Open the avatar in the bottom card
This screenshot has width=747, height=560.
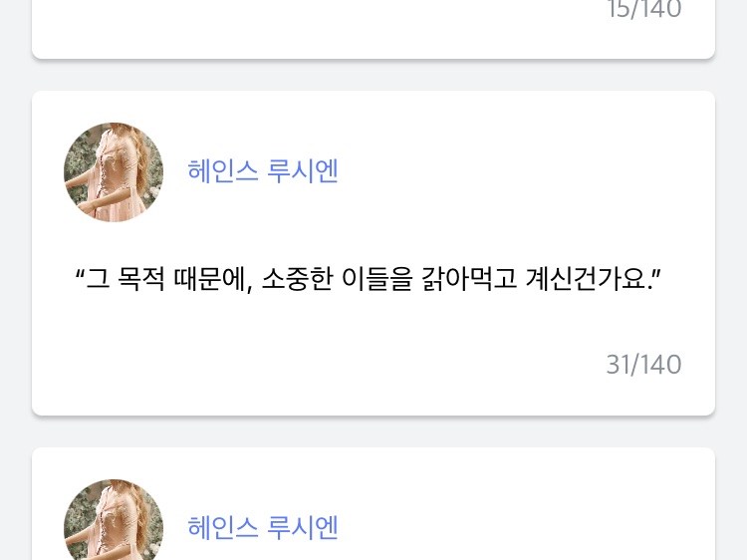tap(114, 519)
